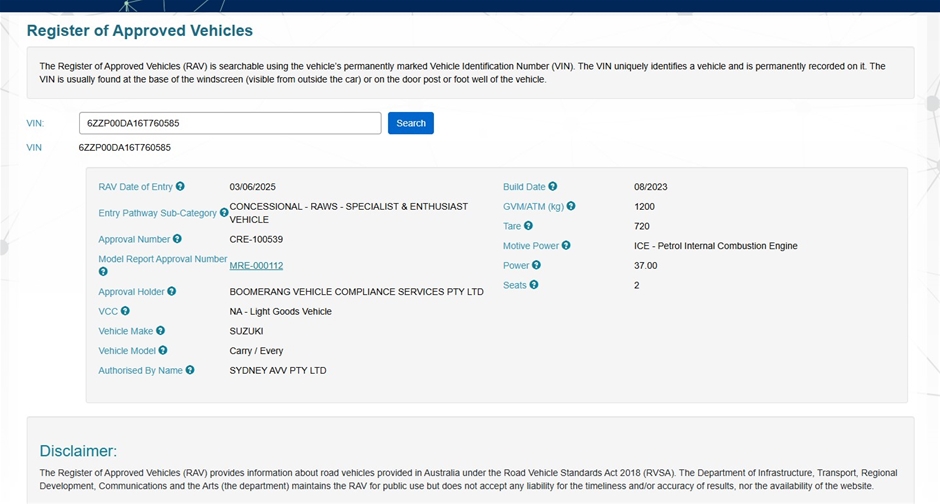This screenshot has height=504, width=940.
Task: Show help for Motive Power field
Action: point(566,245)
